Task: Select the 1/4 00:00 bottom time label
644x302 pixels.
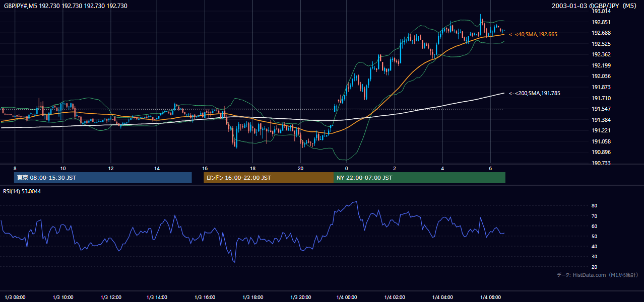Action: [x=346, y=297]
